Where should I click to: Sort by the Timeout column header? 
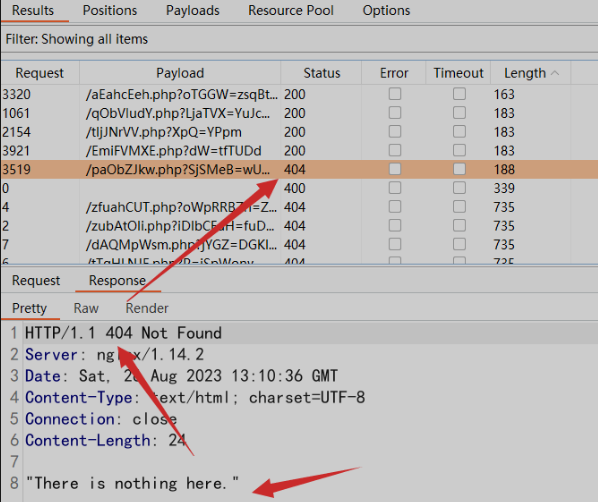458,73
